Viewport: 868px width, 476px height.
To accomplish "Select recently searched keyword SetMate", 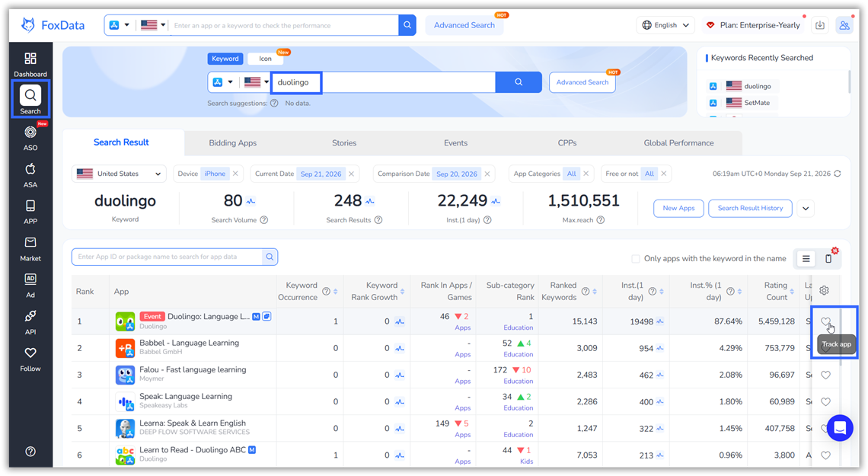I will 757,102.
